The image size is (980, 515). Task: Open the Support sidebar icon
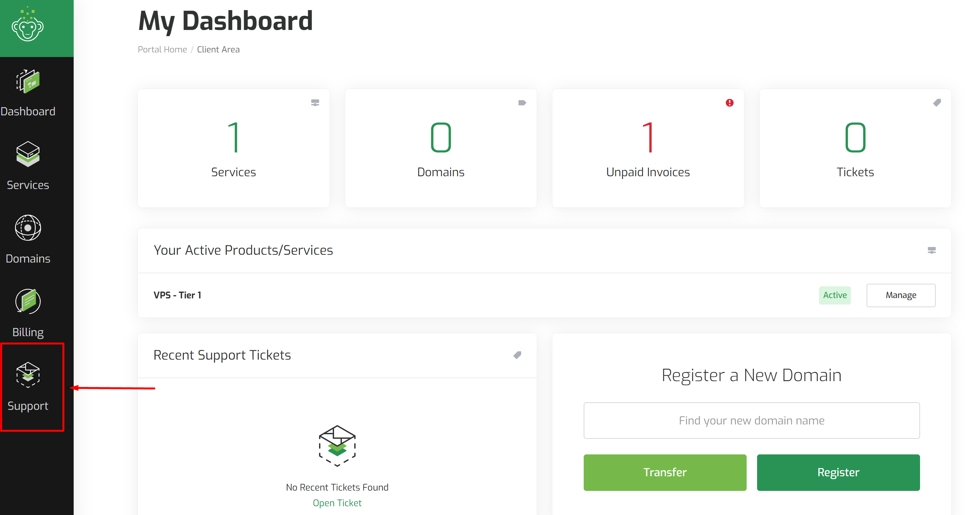(x=28, y=375)
